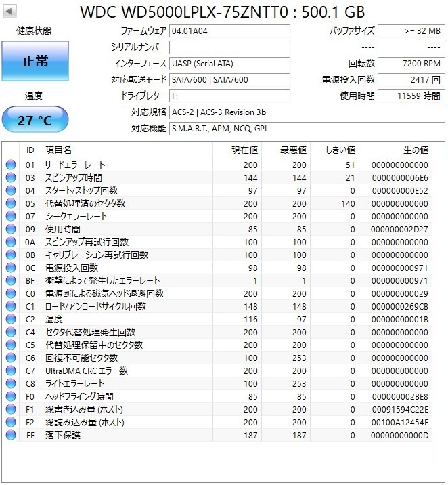Click the standard field ACS-2 | ACS-3 Revision 3b
This screenshot has height=485, width=448.
pyautogui.click(x=307, y=112)
